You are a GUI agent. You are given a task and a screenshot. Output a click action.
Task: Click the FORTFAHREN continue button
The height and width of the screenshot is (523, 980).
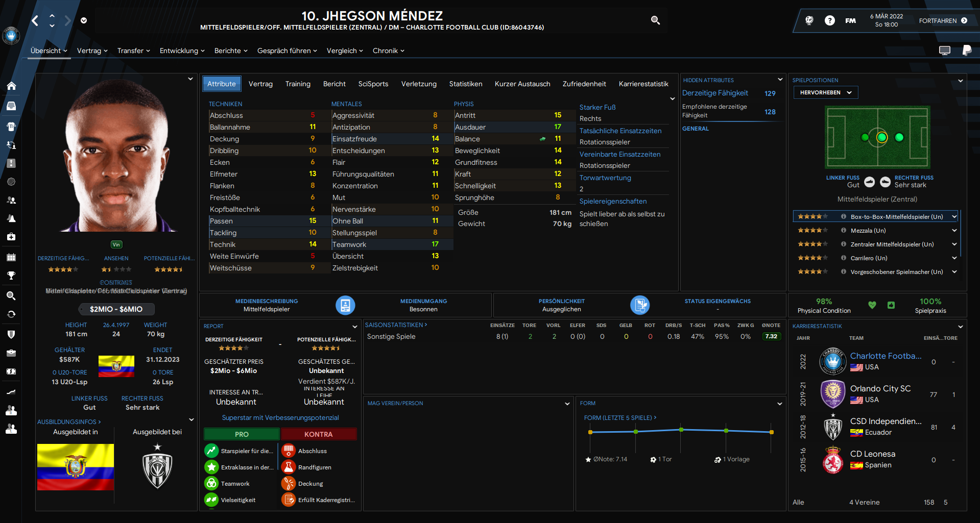943,20
